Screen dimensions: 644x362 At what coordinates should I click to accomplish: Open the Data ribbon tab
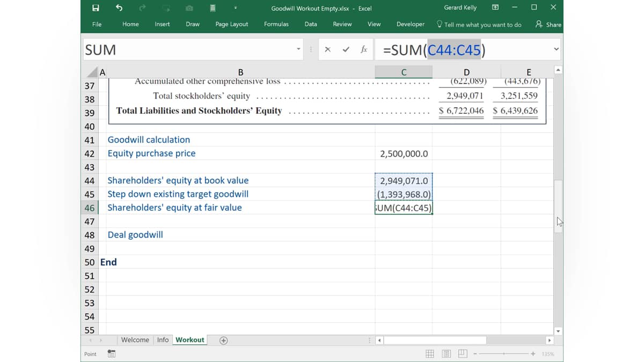click(311, 24)
